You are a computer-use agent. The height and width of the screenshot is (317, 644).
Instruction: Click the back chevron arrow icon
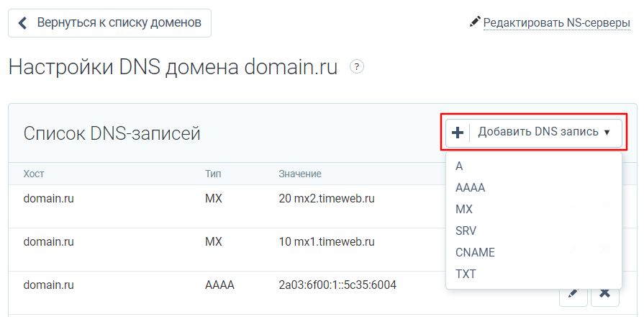23,23
